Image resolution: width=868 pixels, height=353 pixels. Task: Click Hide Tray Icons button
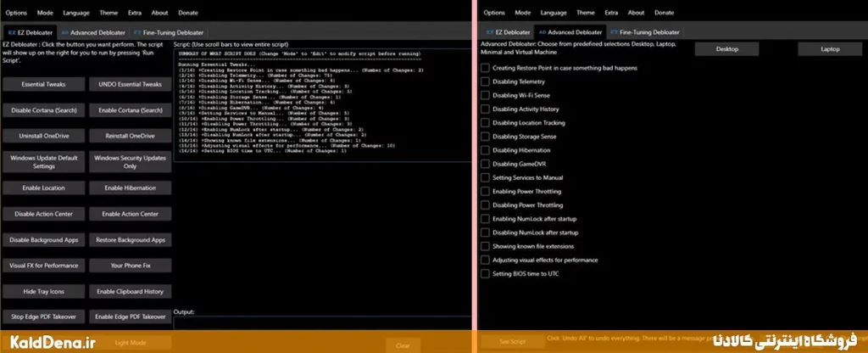pyautogui.click(x=44, y=292)
